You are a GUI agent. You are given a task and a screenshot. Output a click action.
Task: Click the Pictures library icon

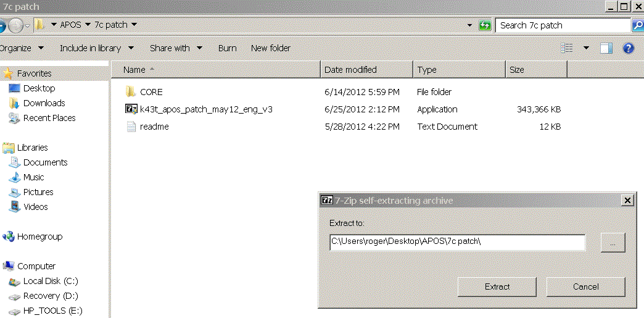click(x=14, y=192)
